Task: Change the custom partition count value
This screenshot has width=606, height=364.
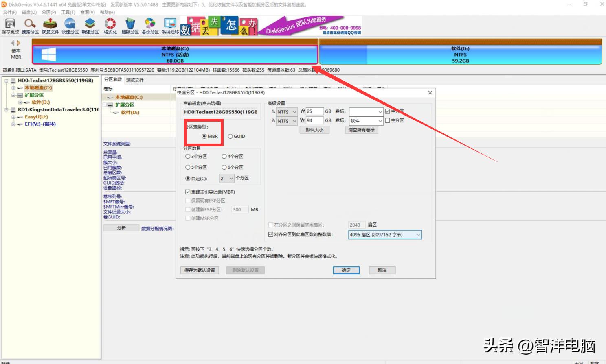Action: (226, 178)
